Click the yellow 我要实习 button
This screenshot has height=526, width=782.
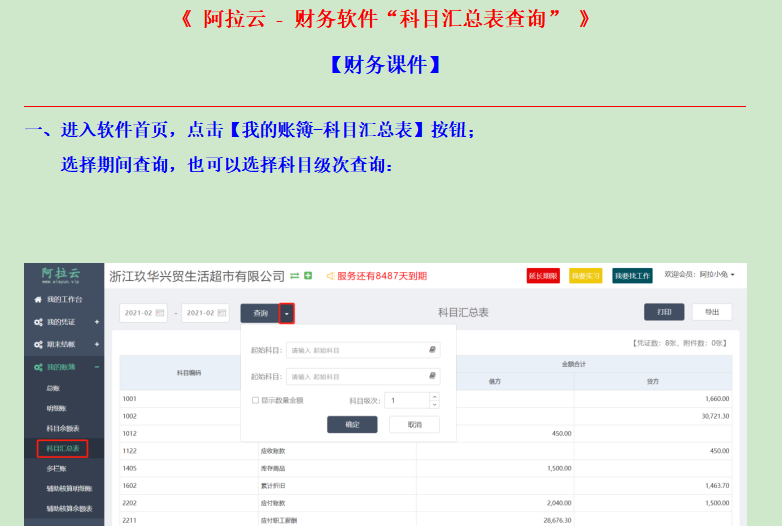pos(586,276)
